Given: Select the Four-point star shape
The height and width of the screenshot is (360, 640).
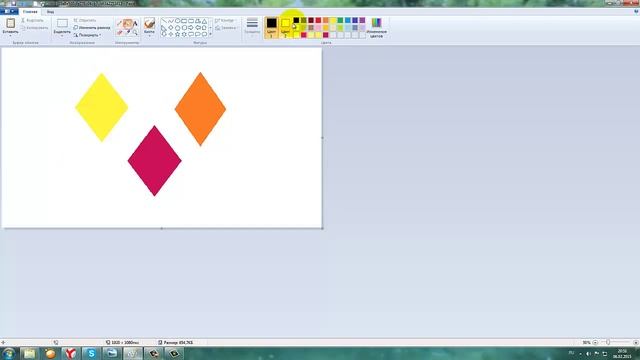Looking at the screenshot, I should click(x=171, y=34).
